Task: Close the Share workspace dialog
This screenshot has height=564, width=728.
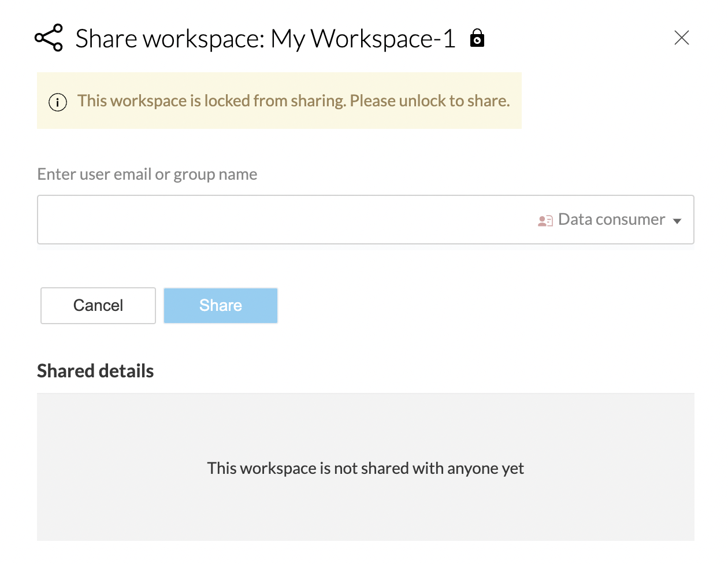Action: tap(682, 38)
